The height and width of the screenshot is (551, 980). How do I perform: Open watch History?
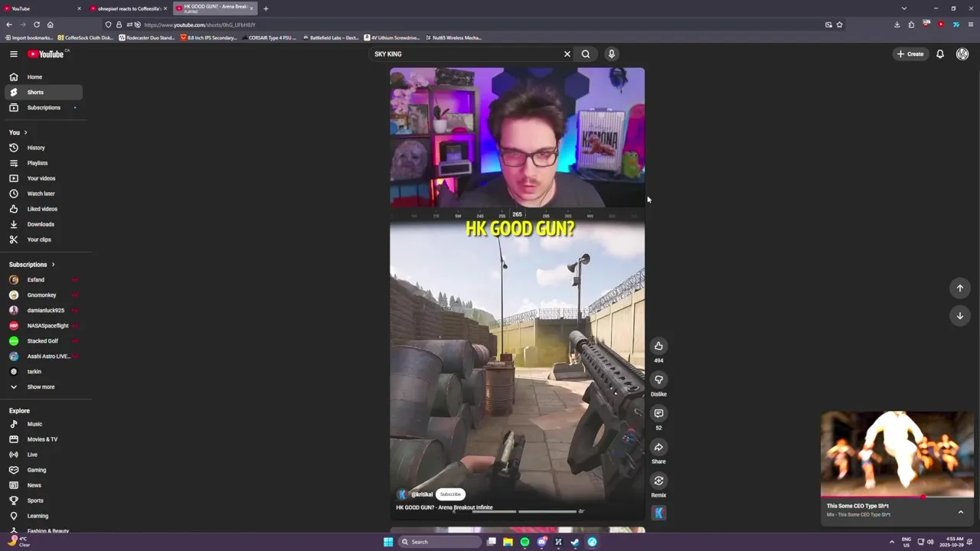tap(43, 148)
